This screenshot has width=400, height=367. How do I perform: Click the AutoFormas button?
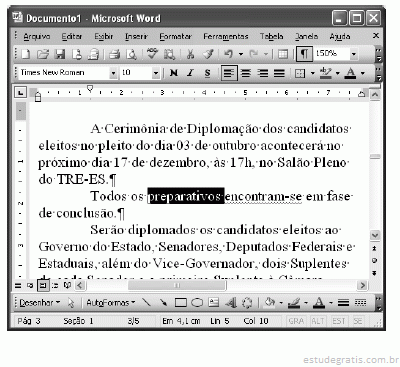click(x=110, y=303)
